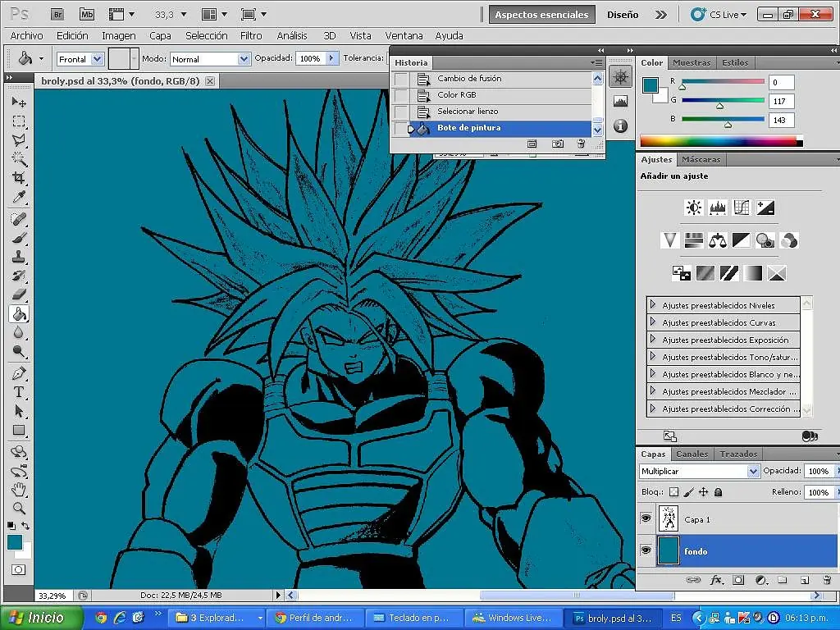840x630 pixels.
Task: Switch to the Muestras tab
Action: point(692,62)
